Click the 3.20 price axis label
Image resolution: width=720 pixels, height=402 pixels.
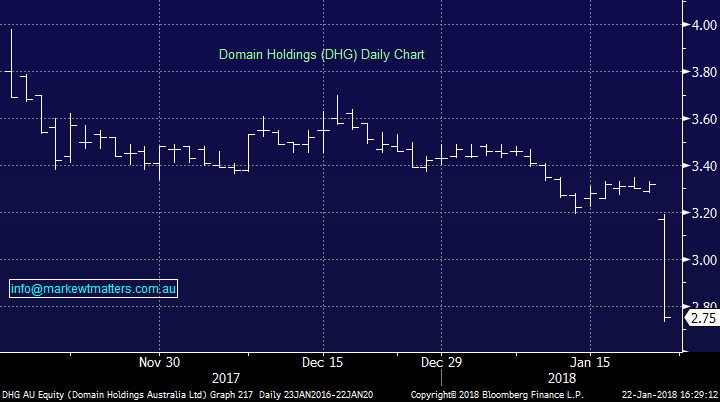[x=704, y=213]
